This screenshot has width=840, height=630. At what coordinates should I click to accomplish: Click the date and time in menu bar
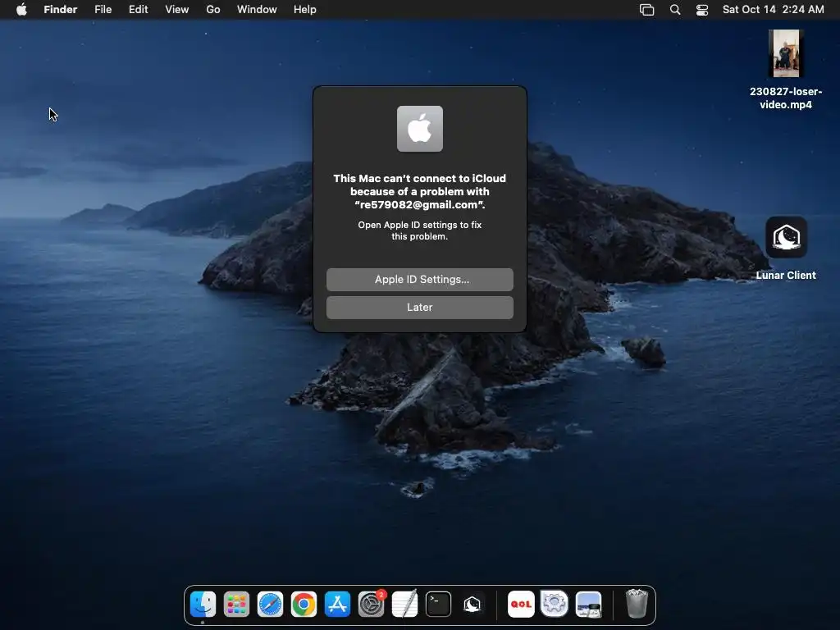tap(773, 10)
